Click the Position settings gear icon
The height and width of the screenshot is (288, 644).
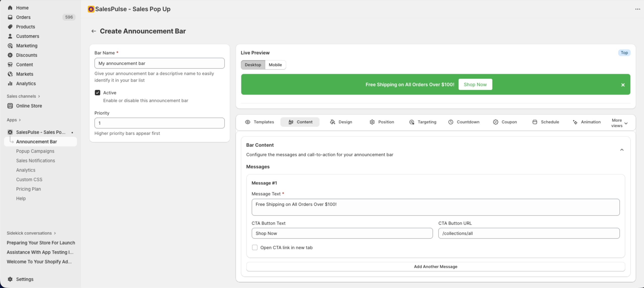coord(372,122)
